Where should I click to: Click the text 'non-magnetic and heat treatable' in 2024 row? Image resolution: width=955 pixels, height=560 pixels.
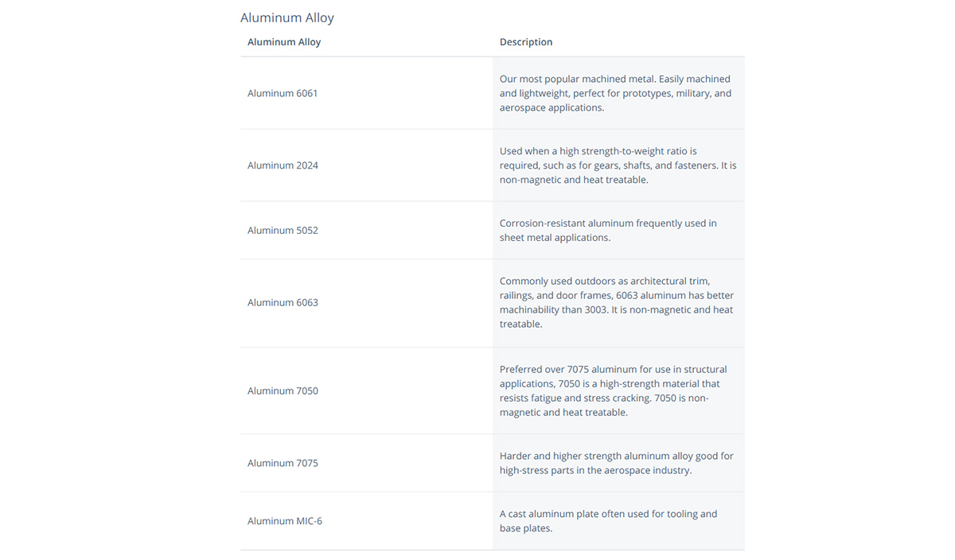pos(573,181)
